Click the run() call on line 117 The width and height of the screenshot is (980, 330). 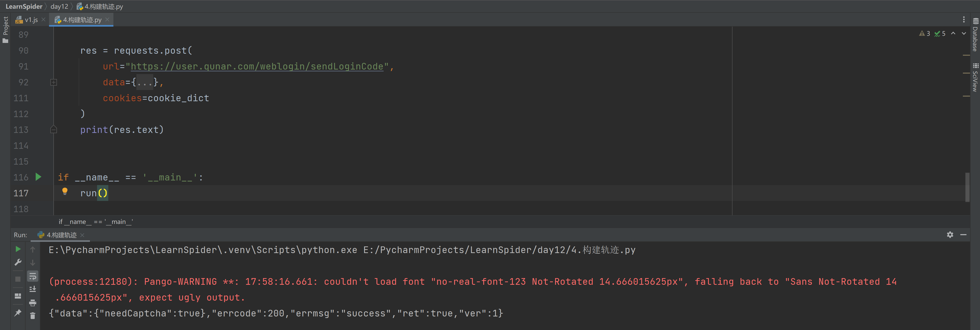(94, 193)
